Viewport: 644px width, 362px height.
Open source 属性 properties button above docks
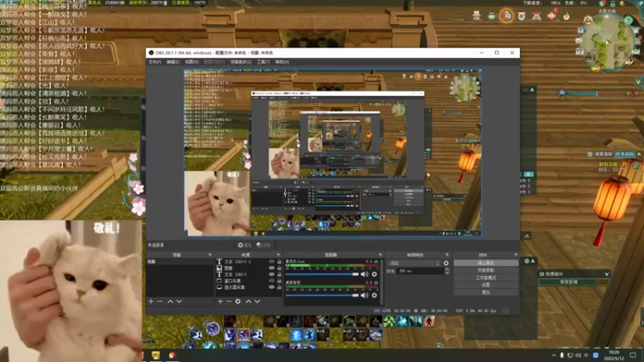click(x=245, y=245)
